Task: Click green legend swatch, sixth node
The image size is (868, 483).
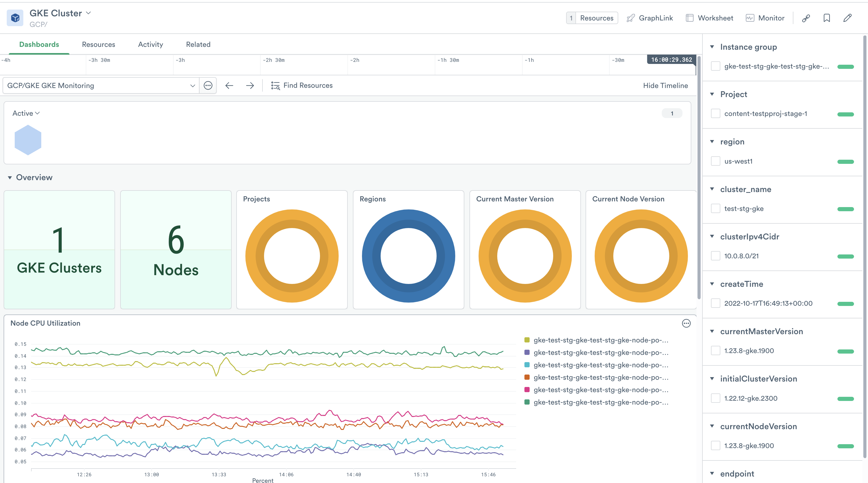Action: [527, 402]
